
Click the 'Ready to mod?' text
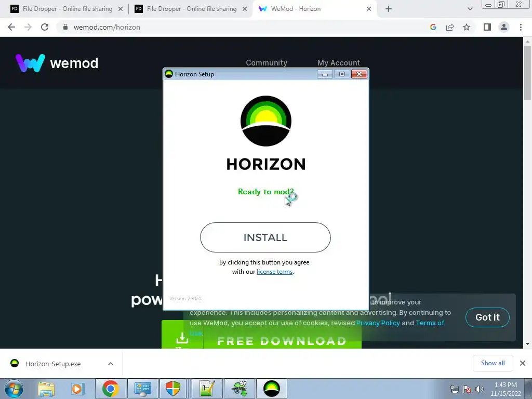[x=265, y=192]
